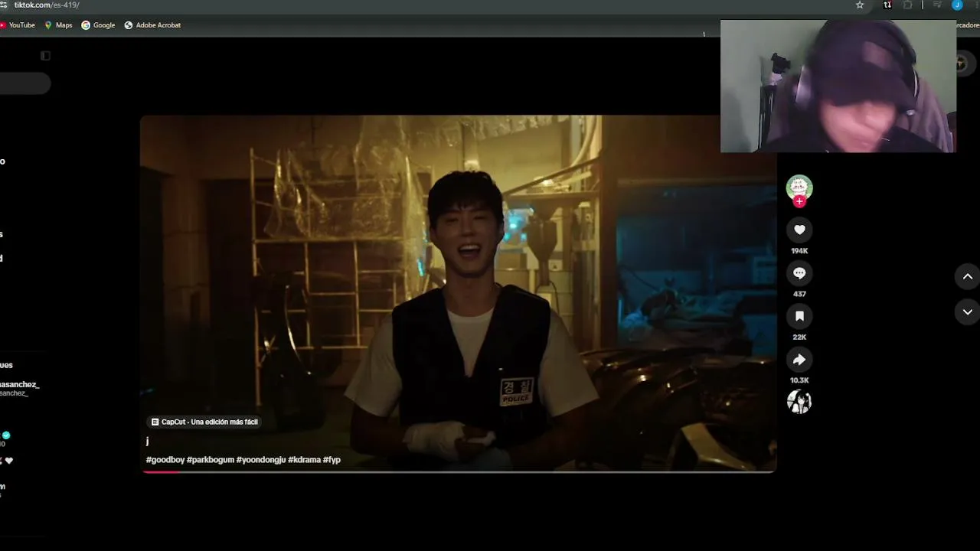Open the #goodboy hashtag

165,460
